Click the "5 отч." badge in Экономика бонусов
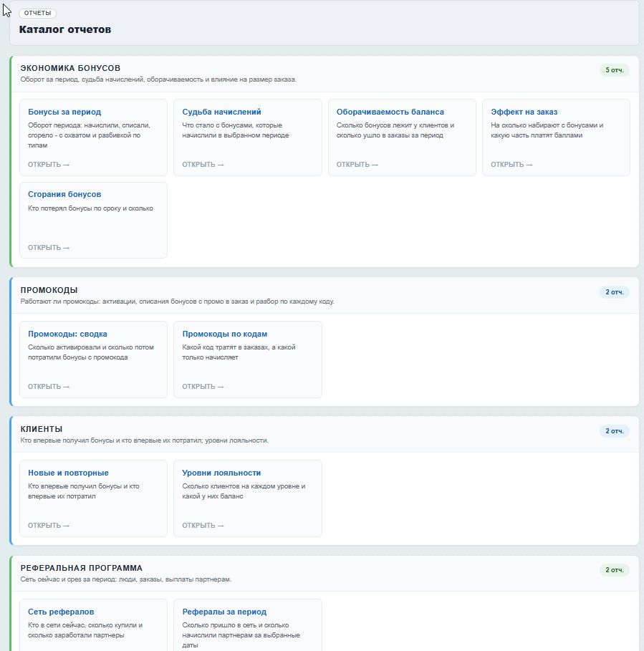Screen dimensions: 644x651 [614, 69]
